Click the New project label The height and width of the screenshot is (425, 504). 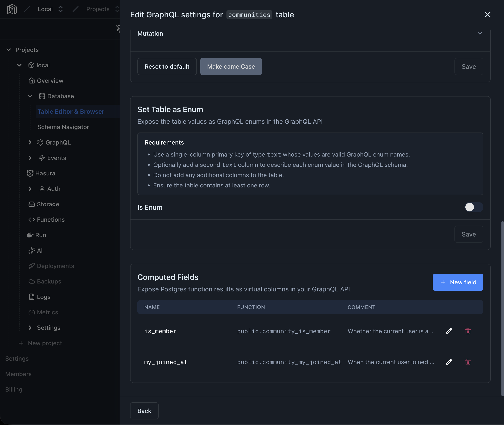click(45, 343)
